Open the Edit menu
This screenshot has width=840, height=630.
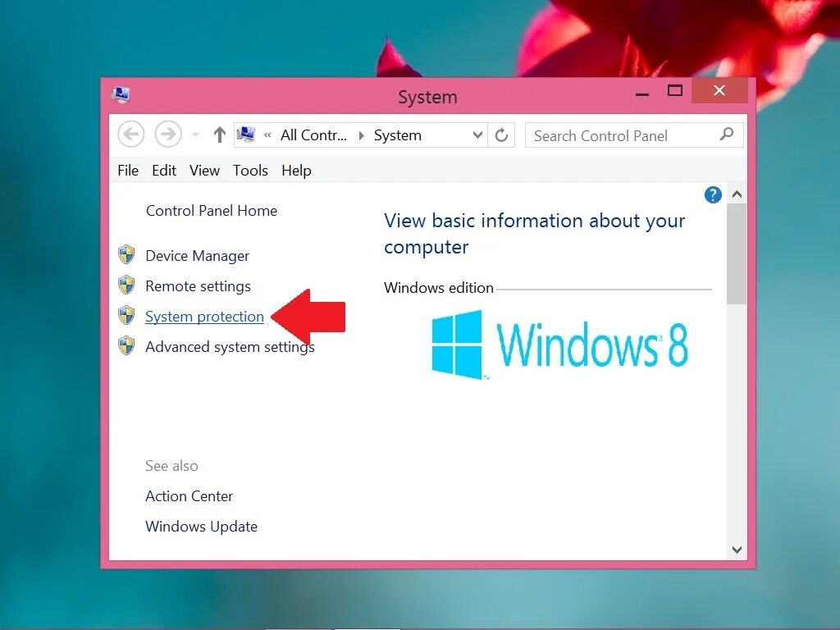(164, 171)
